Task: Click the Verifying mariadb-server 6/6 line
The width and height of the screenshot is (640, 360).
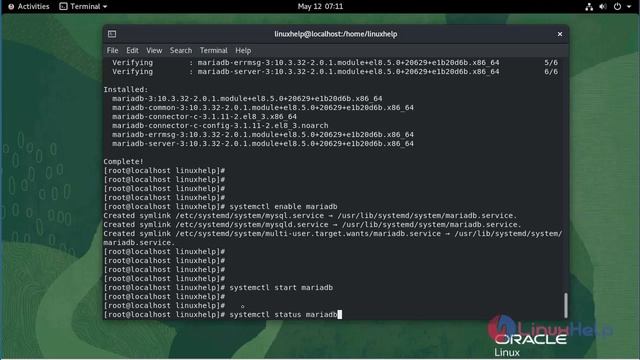Action: coord(335,72)
